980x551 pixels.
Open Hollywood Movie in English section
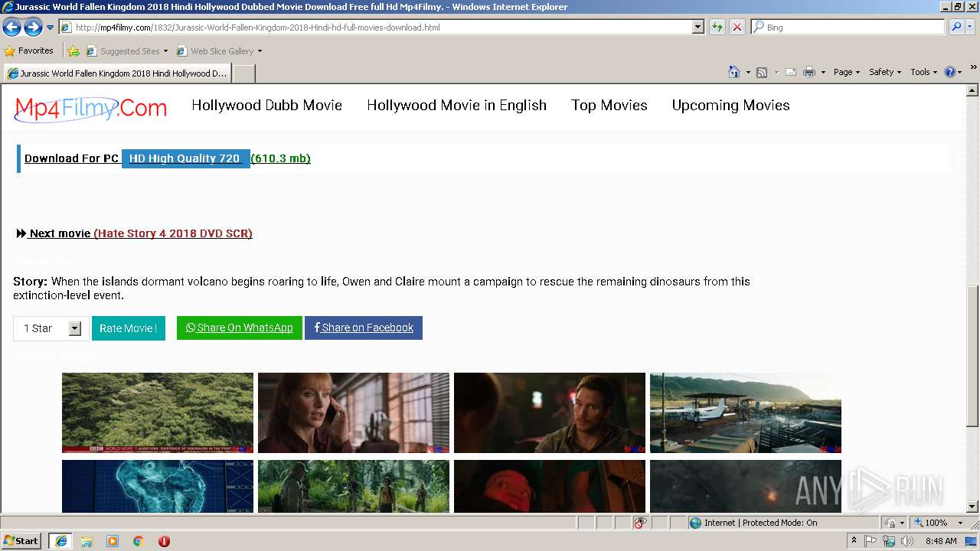(456, 106)
